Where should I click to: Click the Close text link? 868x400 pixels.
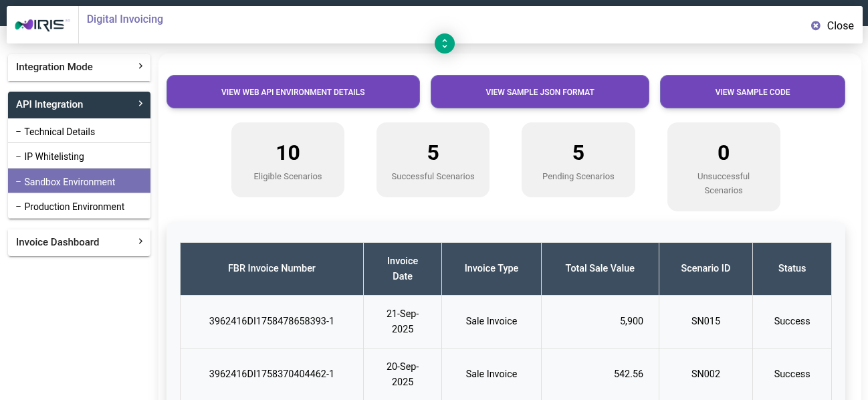tap(840, 25)
